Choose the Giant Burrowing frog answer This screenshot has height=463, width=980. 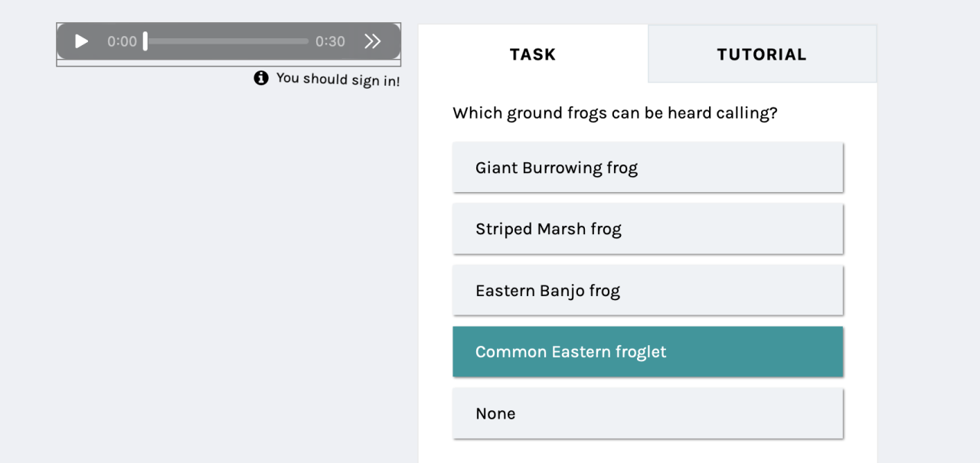648,168
